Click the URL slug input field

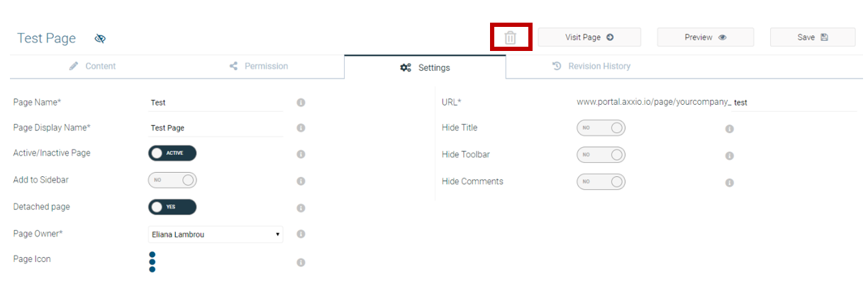pyautogui.click(x=794, y=103)
